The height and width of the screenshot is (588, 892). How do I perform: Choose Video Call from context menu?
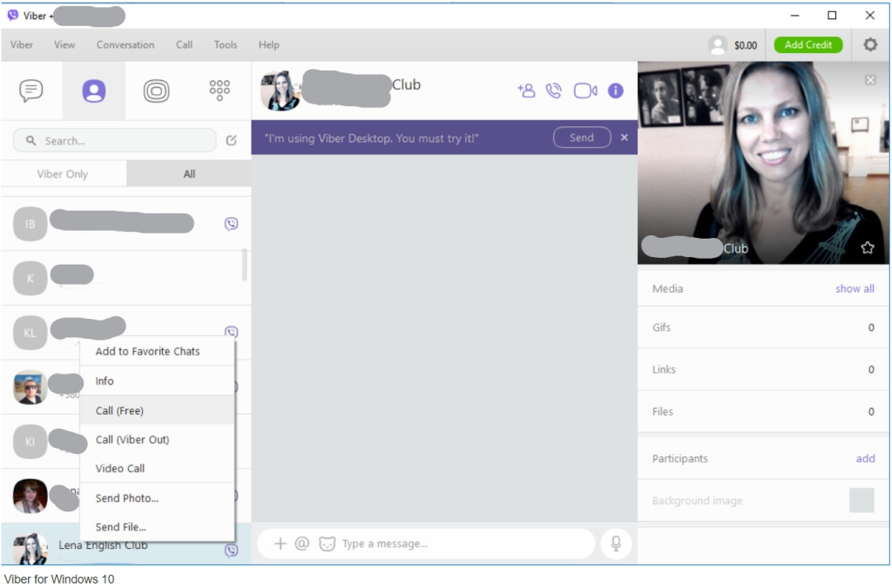pyautogui.click(x=157, y=469)
